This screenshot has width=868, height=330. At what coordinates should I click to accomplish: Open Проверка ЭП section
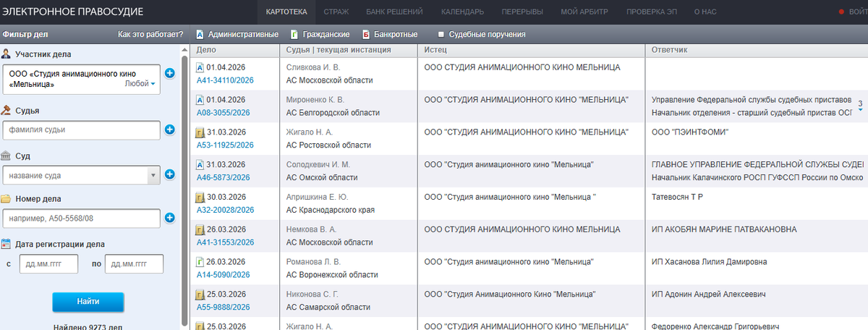coord(652,12)
